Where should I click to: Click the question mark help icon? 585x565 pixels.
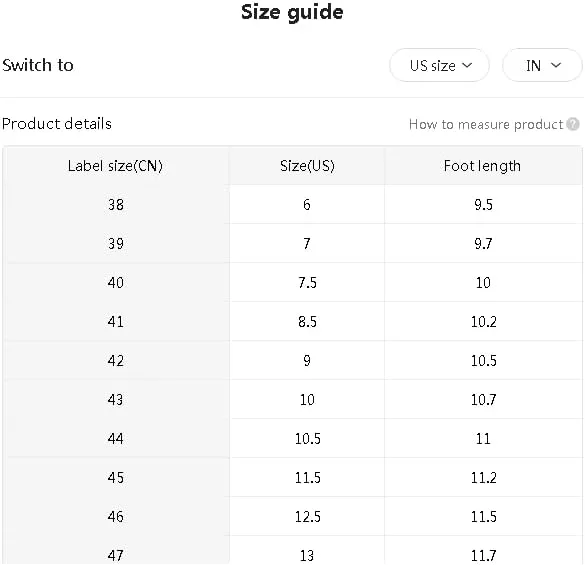pos(573,124)
